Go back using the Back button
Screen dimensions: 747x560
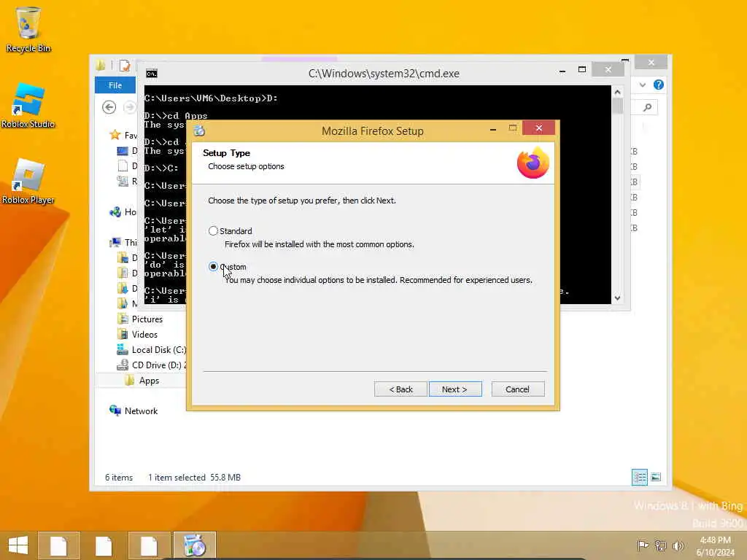pos(400,389)
